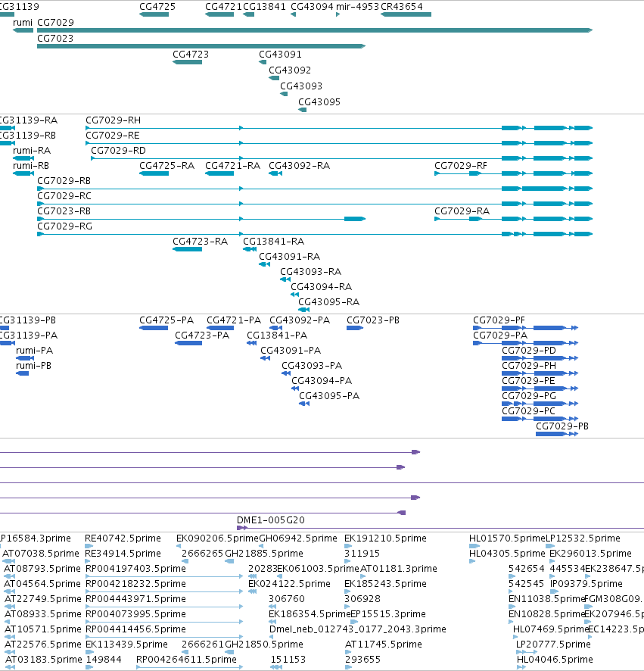Image resolution: width=644 pixels, height=671 pixels.
Task: Open the CG7029-RB transcript label
Action: 64,180
